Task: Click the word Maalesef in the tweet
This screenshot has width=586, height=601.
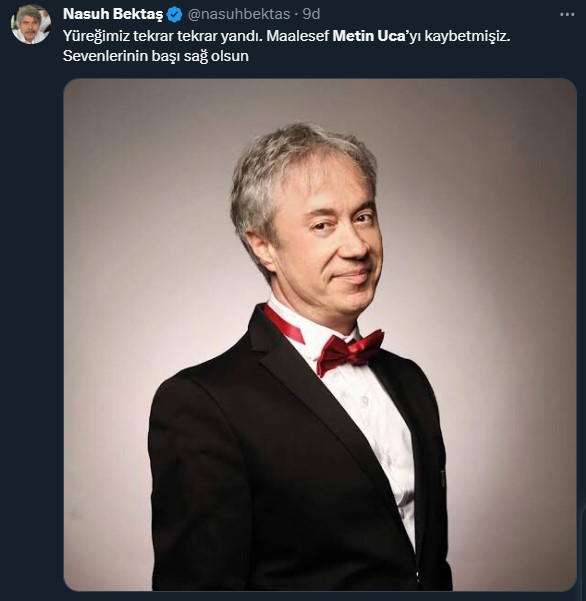Action: (x=298, y=36)
